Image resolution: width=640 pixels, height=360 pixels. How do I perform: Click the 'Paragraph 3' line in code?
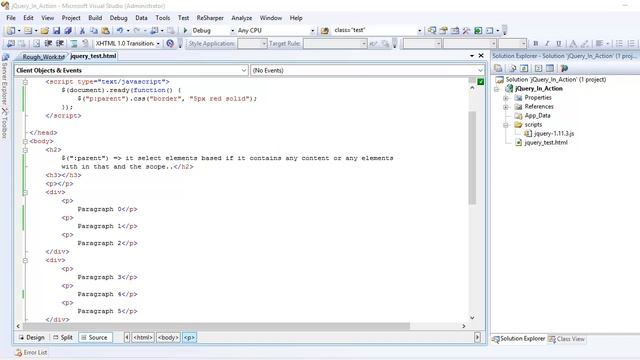(107, 277)
